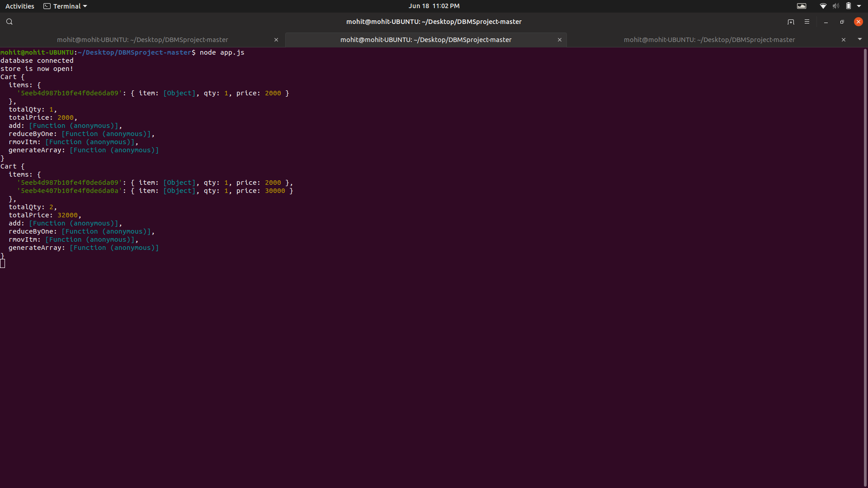
Task: Click the Jun 18 clock in the top bar
Action: pos(434,6)
